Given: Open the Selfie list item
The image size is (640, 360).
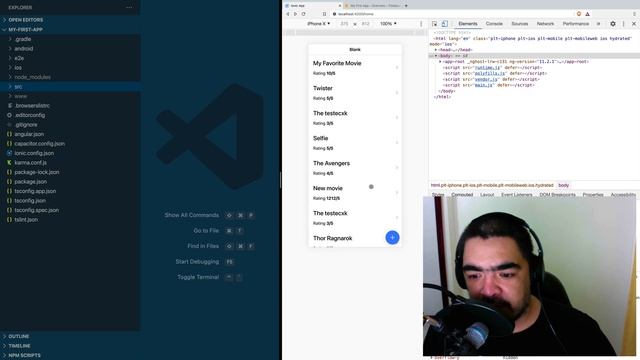Looking at the screenshot, I should click(355, 143).
